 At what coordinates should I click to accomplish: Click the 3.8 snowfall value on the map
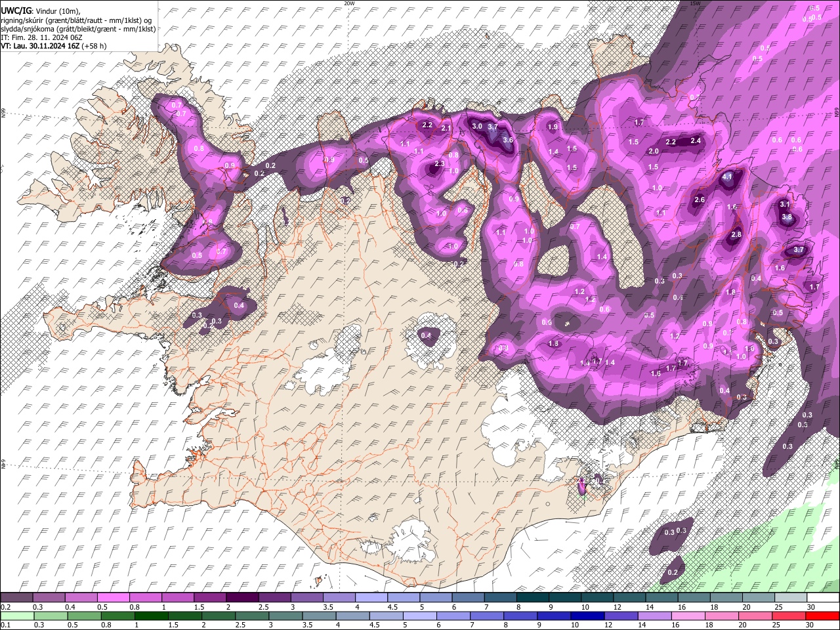tap(787, 217)
